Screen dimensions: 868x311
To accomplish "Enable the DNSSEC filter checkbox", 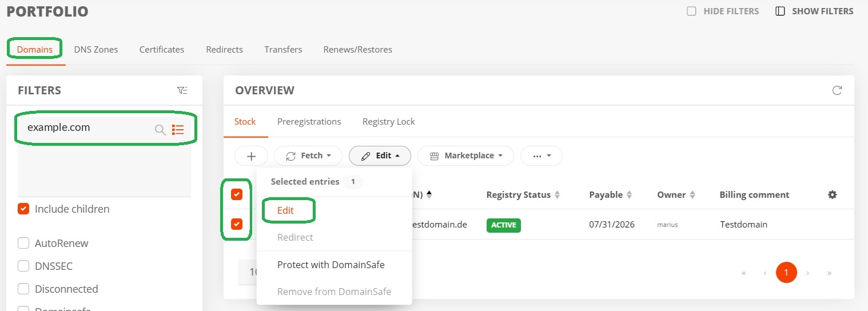I will click(23, 266).
